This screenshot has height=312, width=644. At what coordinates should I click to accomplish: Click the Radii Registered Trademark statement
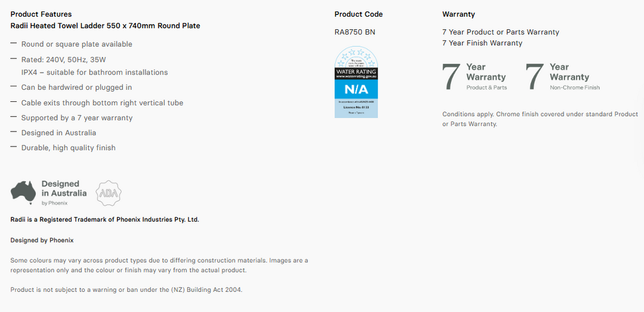click(x=105, y=220)
